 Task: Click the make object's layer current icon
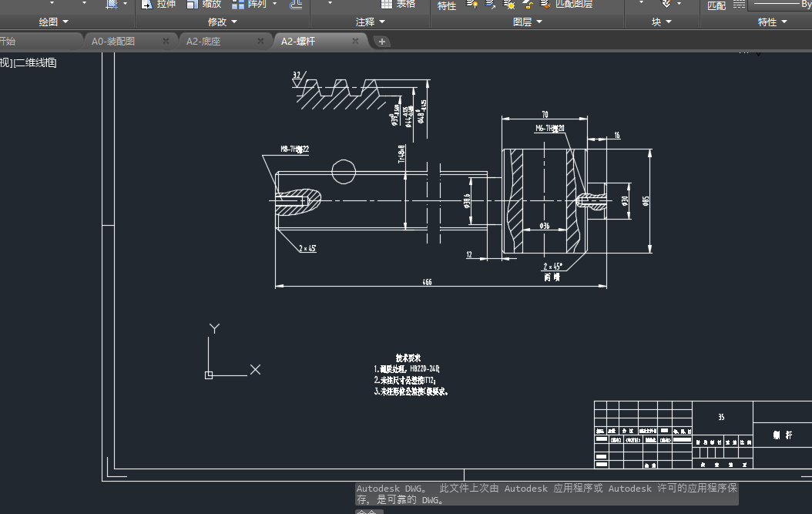pos(491,4)
